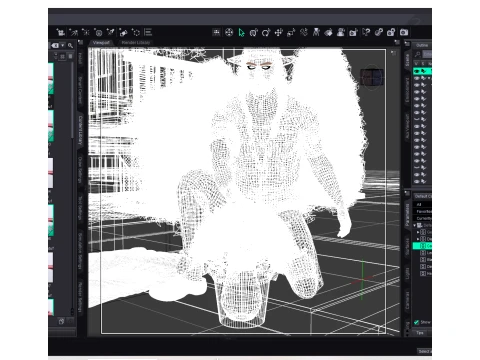Open the Draw Settings side tab

[80, 170]
